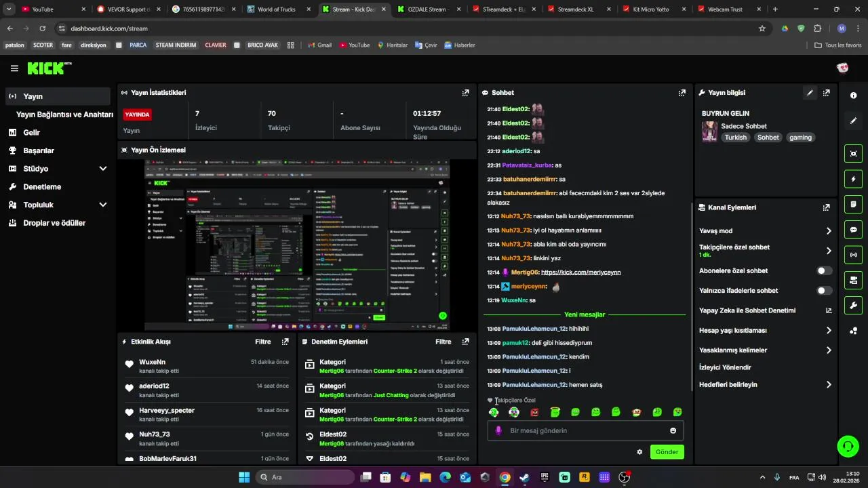Open Yavaş mod options arrow
Screen dimensions: 868x488
(829, 231)
